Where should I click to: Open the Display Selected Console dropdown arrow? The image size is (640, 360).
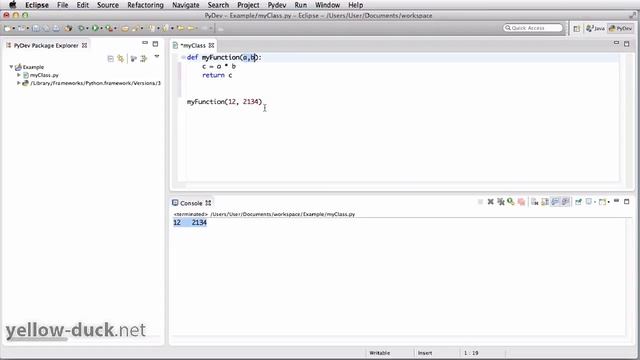tap(595, 202)
